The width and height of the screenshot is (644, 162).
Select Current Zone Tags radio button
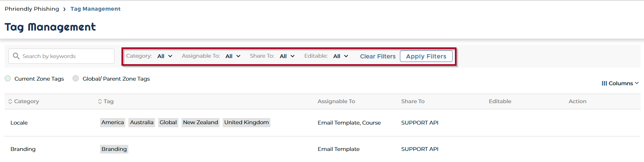pyautogui.click(x=8, y=78)
